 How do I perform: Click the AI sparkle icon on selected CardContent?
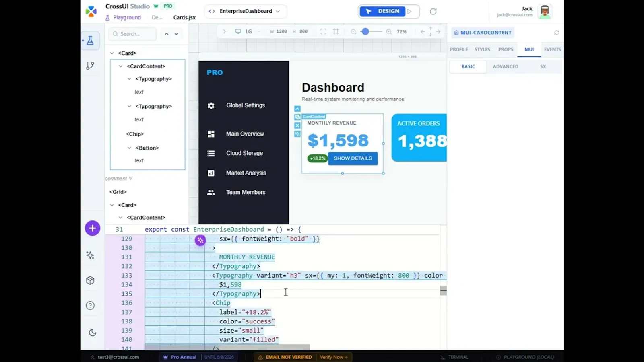pos(297,134)
